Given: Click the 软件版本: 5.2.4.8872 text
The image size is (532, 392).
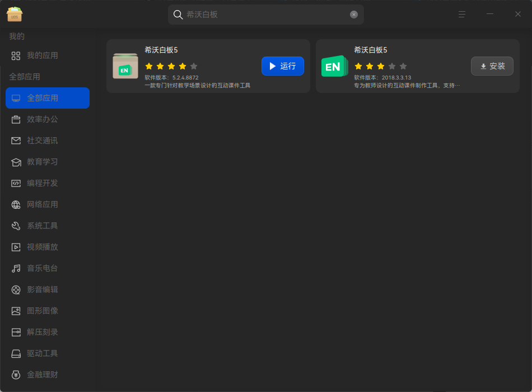Looking at the screenshot, I should click(172, 78).
